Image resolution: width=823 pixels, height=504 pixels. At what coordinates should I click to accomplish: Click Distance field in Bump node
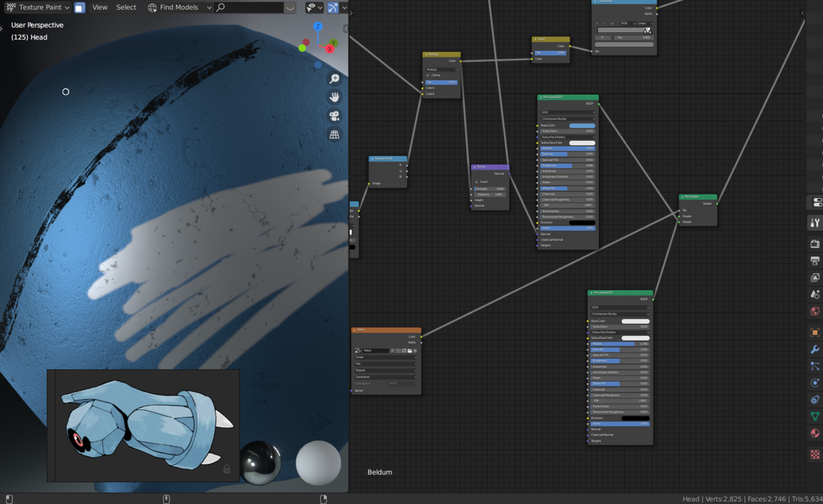click(490, 195)
